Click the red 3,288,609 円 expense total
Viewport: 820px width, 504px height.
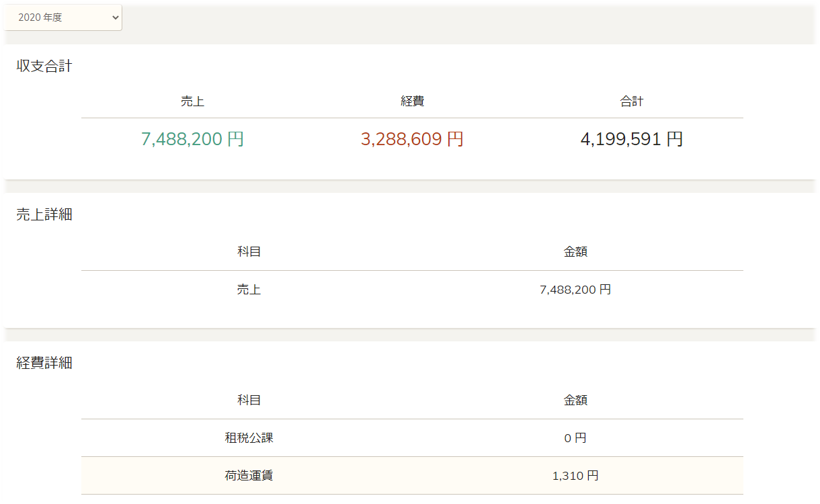[412, 139]
